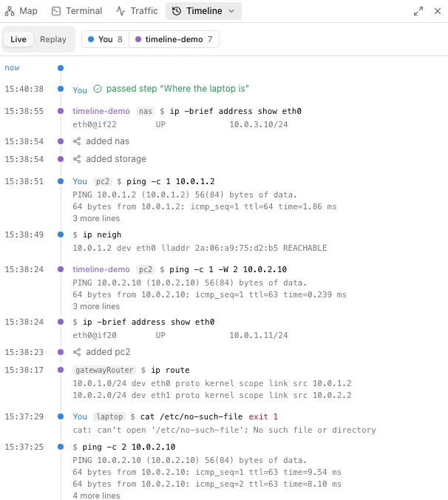Select the 15:38:55 timeline marker

[x=61, y=111]
